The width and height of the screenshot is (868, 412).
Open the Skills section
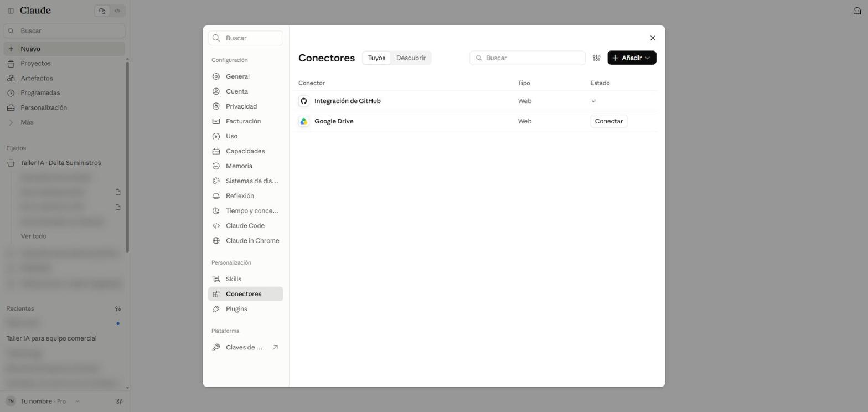pyautogui.click(x=245, y=279)
